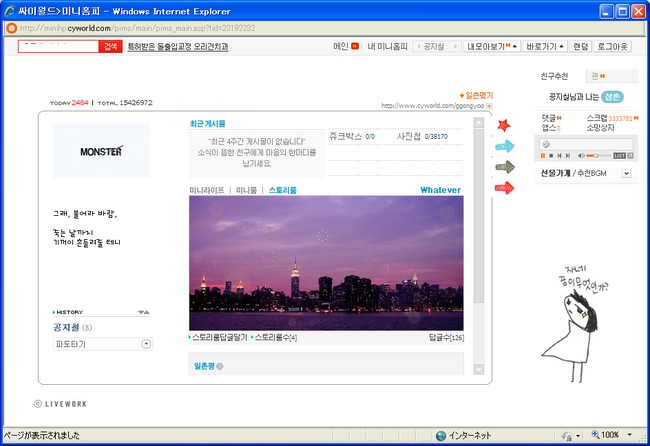Click the LIVEWORK copyright link
The height and width of the screenshot is (446, 650).
click(x=61, y=404)
